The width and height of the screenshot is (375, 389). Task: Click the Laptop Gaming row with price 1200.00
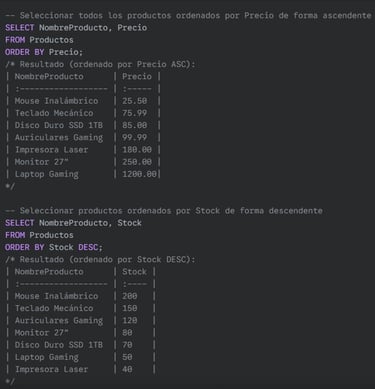coord(83,174)
